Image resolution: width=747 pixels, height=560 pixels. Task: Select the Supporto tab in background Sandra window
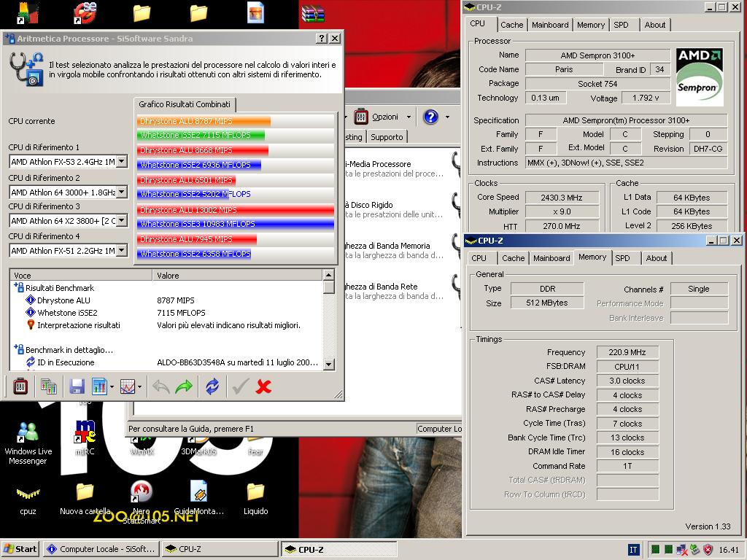click(387, 137)
